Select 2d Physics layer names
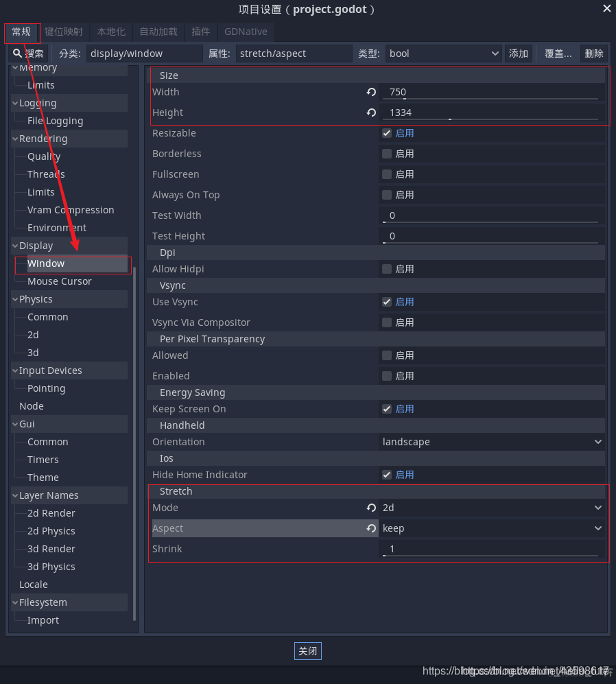The height and width of the screenshot is (684, 616). point(51,531)
